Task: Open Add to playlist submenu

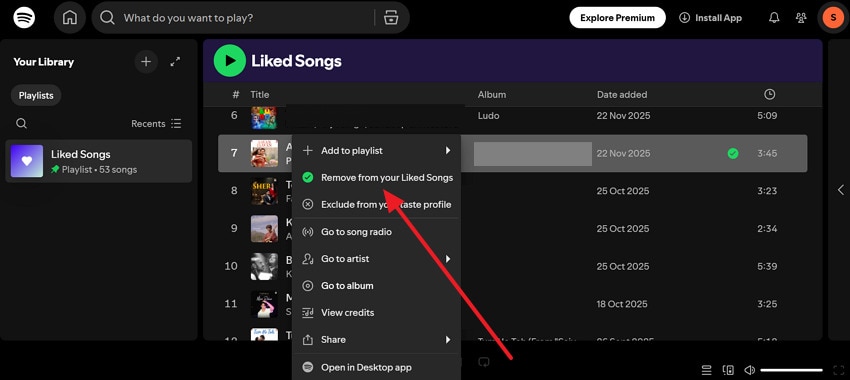Action: pyautogui.click(x=376, y=151)
